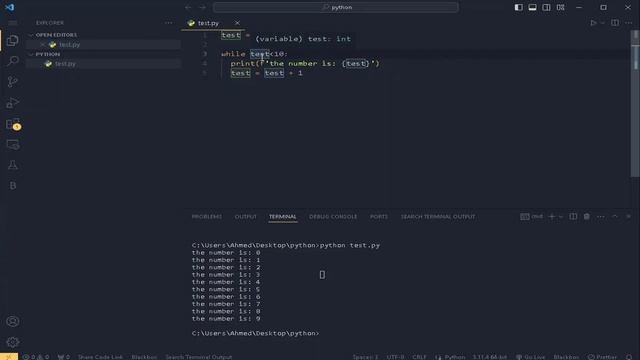Viewport: 640px width, 360px height.
Task: Click the remote window indicator in status bar
Action: coord(9,357)
